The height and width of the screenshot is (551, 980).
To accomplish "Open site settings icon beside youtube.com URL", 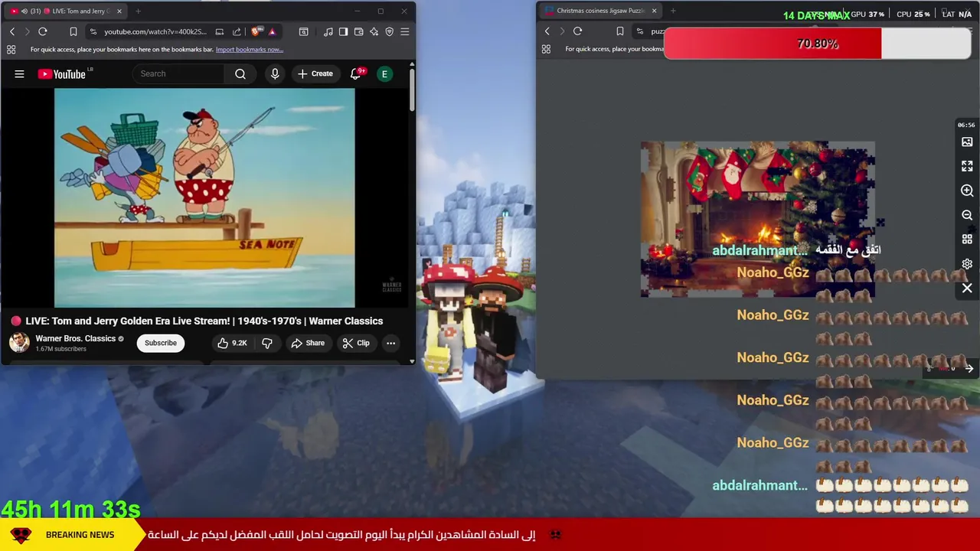I will coord(93,31).
